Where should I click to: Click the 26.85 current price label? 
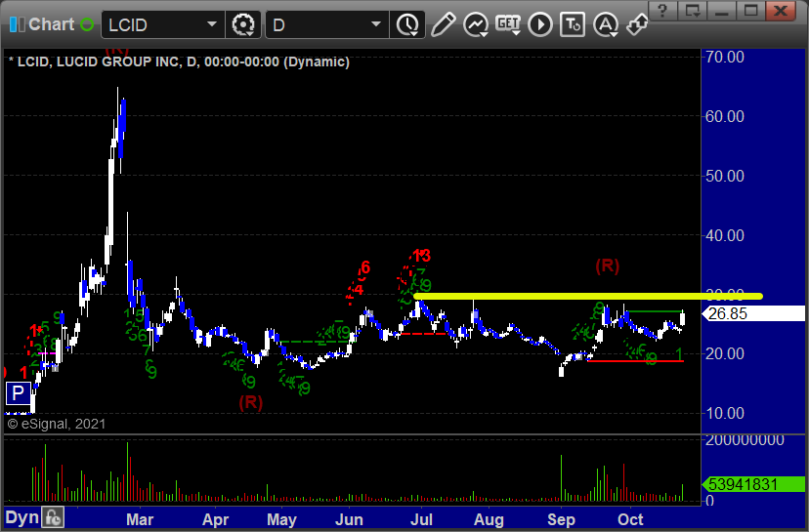(754, 313)
